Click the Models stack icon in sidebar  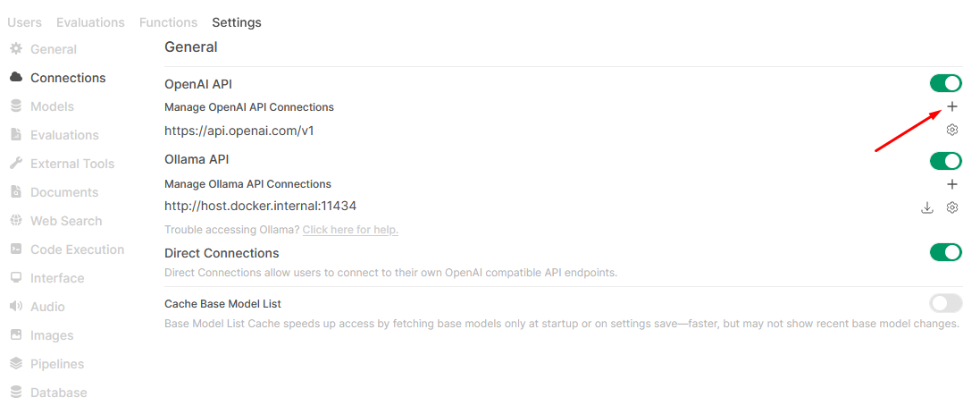click(16, 106)
